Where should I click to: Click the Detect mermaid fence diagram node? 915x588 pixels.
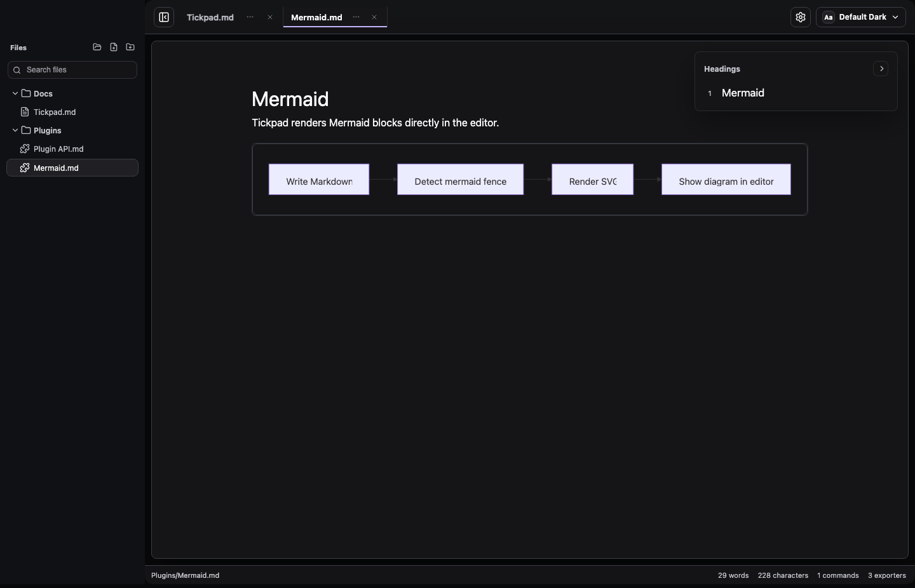(x=461, y=180)
